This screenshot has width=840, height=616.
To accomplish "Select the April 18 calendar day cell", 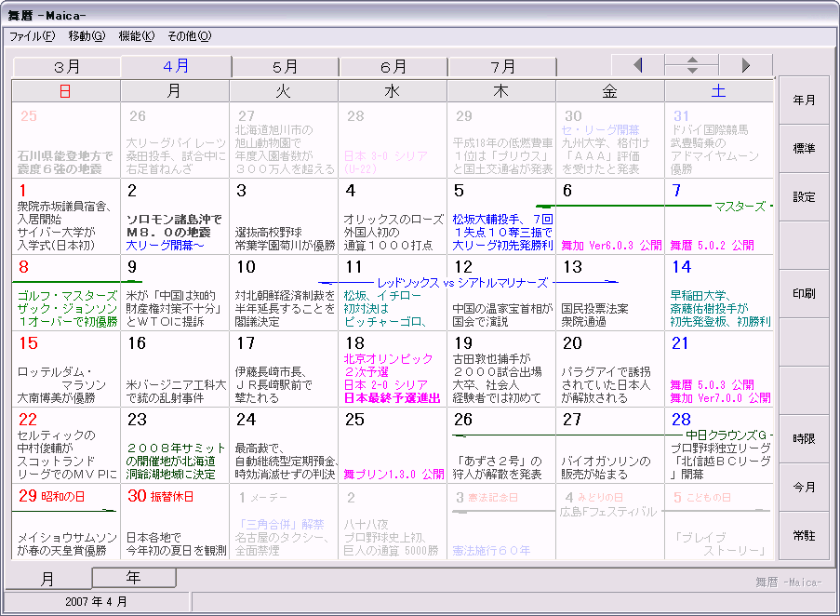I will click(x=392, y=369).
